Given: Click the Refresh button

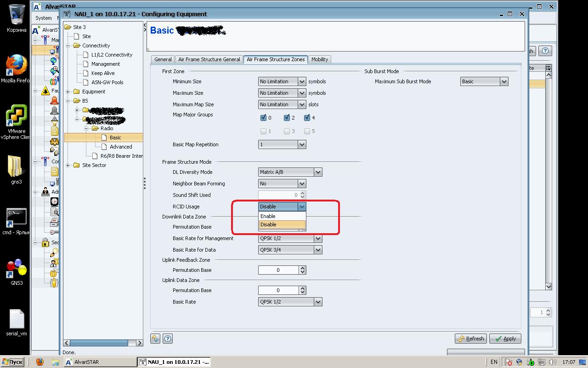Looking at the screenshot, I should click(x=471, y=339).
